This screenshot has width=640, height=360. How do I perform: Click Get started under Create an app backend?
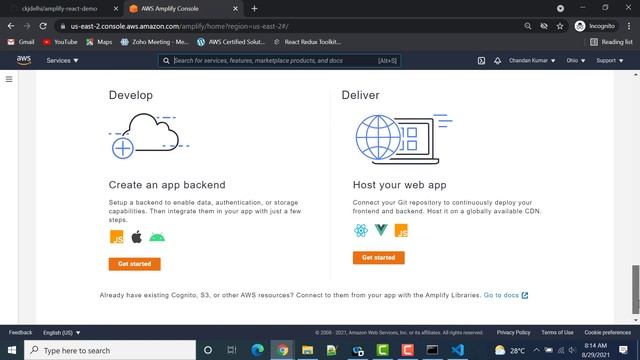pyautogui.click(x=134, y=264)
